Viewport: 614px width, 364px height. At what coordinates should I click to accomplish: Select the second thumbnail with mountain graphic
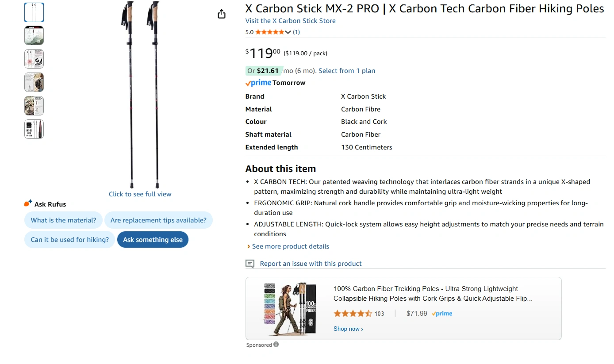(x=34, y=35)
